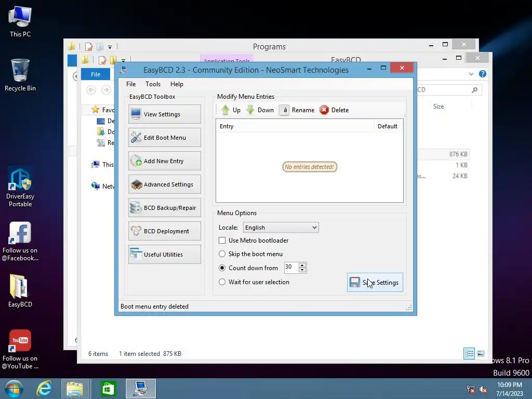The width and height of the screenshot is (532, 399).
Task: Launch Internet Explorer from taskbar
Action: pyautogui.click(x=44, y=389)
